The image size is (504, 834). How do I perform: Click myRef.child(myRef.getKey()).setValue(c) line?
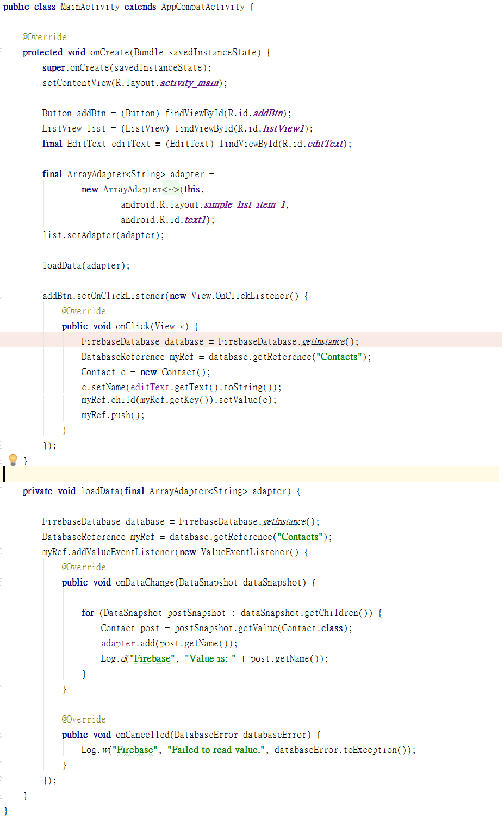click(179, 400)
